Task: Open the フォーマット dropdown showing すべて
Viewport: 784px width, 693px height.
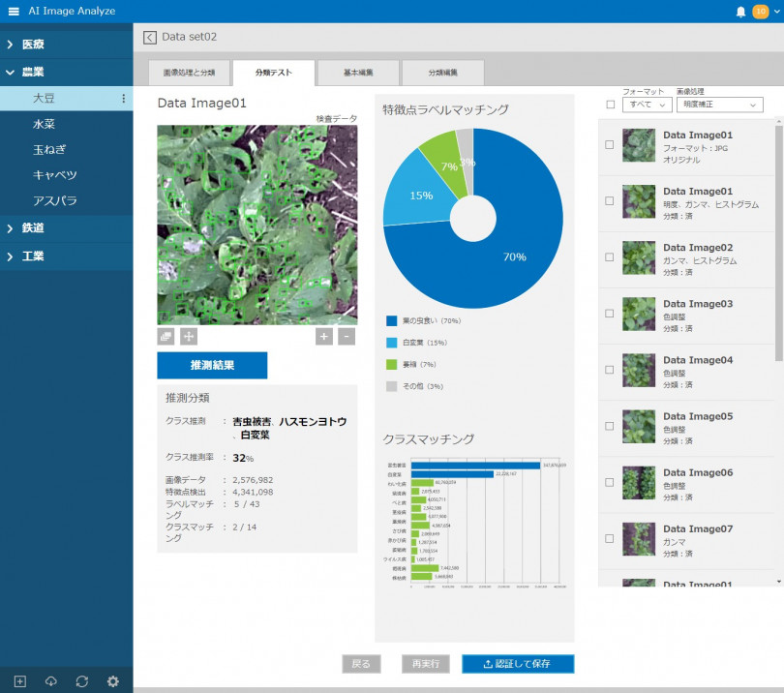Action: [x=647, y=105]
